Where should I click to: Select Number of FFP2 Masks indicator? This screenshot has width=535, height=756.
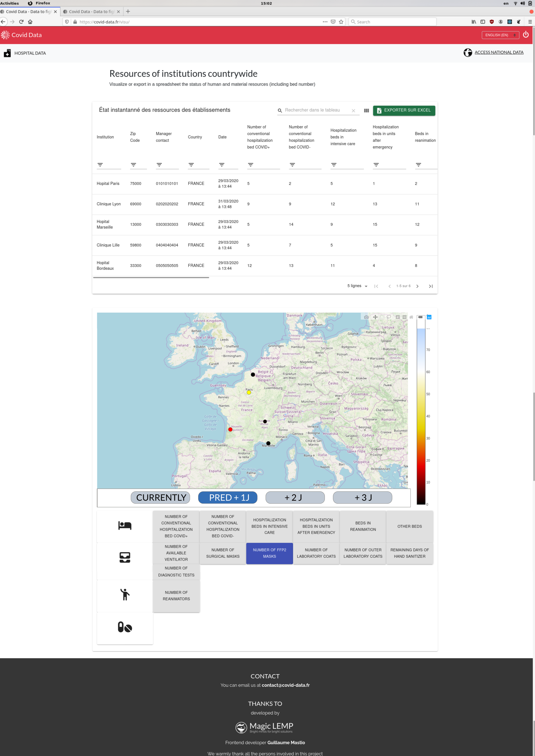click(x=270, y=553)
